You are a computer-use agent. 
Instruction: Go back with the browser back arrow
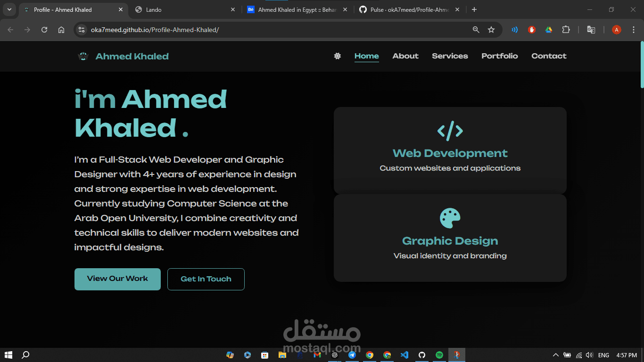click(10, 30)
